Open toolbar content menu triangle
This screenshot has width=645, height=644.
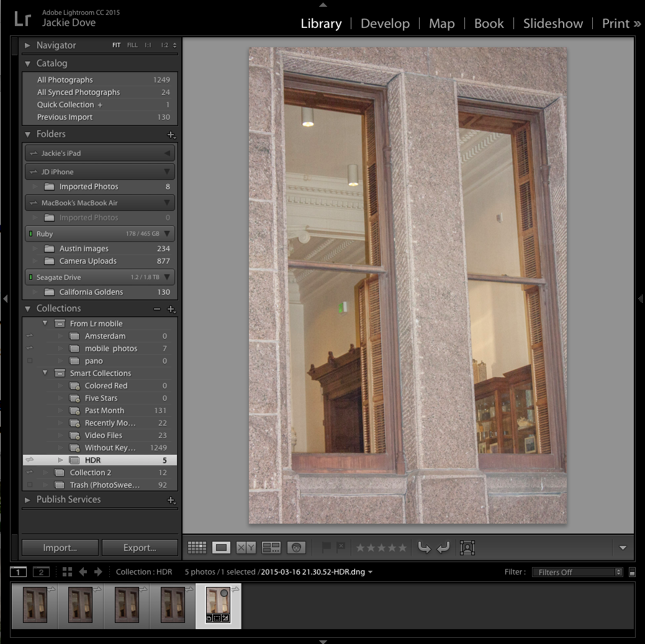point(623,548)
